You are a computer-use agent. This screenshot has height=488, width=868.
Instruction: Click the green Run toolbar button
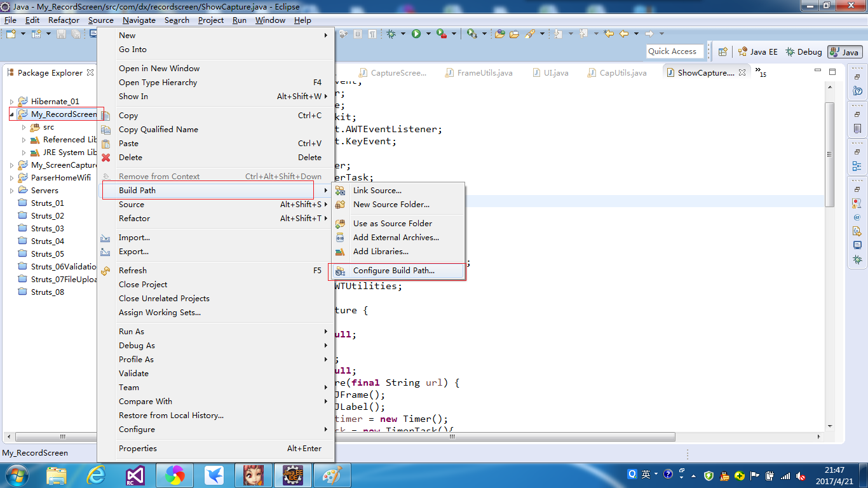416,34
